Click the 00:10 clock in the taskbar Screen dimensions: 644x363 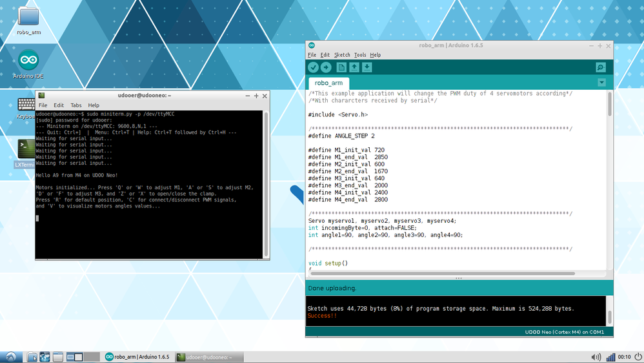click(624, 357)
